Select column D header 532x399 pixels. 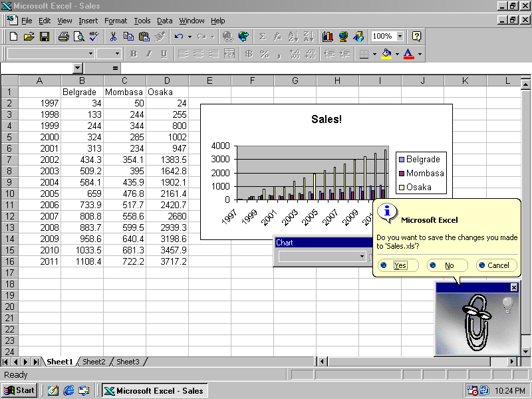168,80
